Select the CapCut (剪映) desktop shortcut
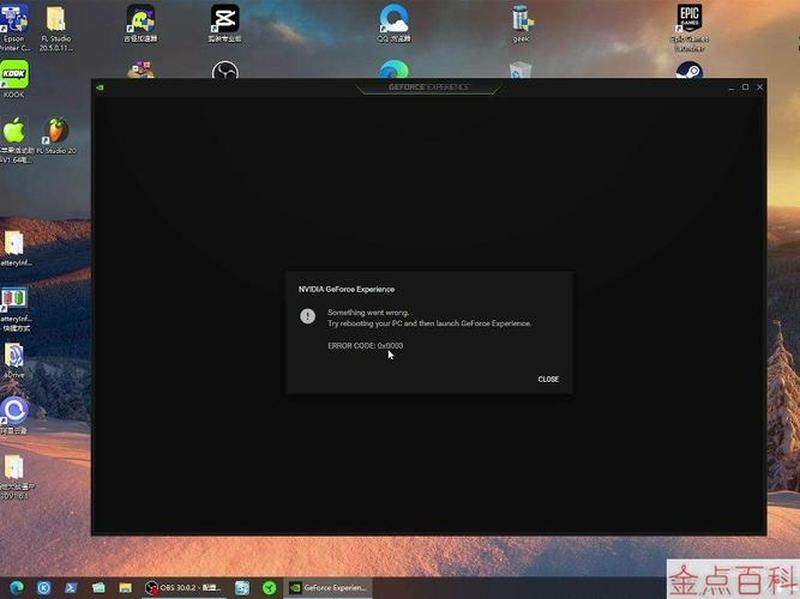The width and height of the screenshot is (800, 599). click(225, 23)
